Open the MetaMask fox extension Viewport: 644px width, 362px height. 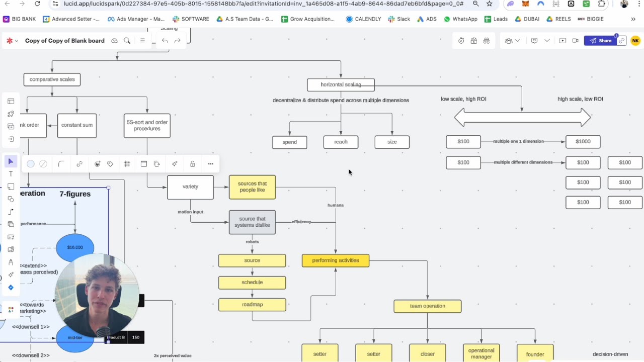(x=525, y=4)
